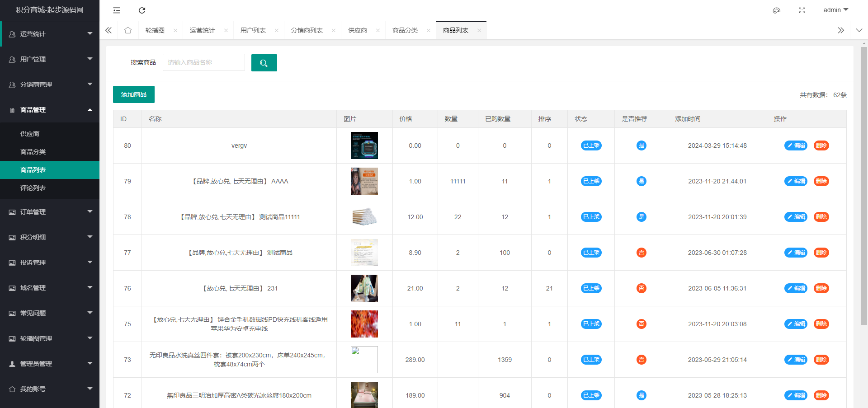Delete product 78 with 删除 button

click(x=821, y=217)
